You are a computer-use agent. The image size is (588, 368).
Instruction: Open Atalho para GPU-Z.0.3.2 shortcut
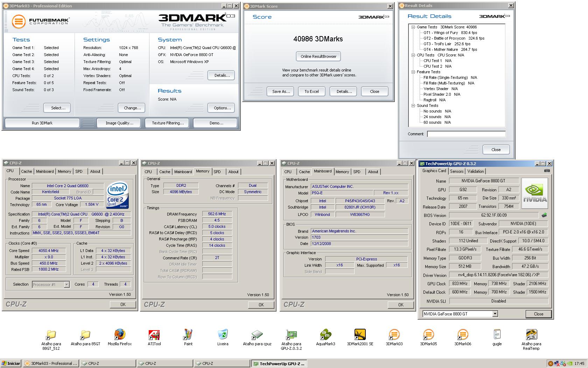pyautogui.click(x=291, y=339)
